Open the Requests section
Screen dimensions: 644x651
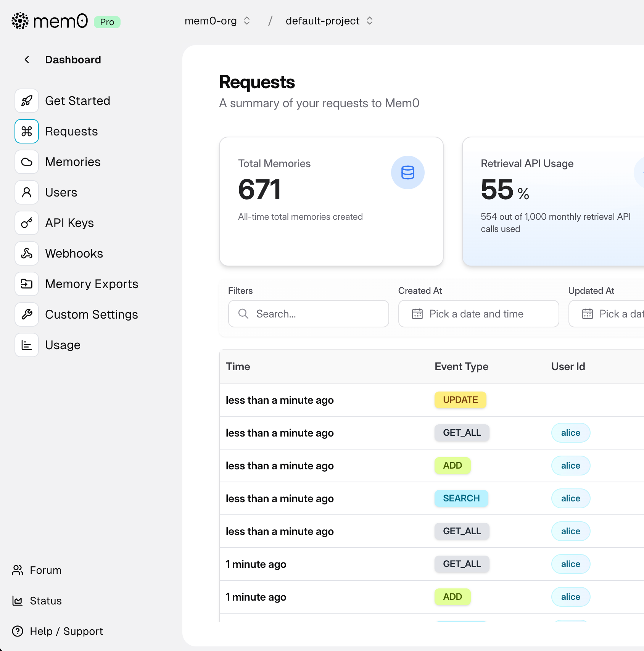[x=71, y=131]
